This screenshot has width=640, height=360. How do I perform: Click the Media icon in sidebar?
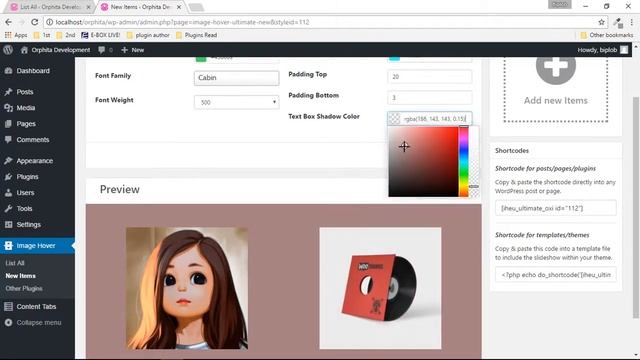tap(8, 108)
